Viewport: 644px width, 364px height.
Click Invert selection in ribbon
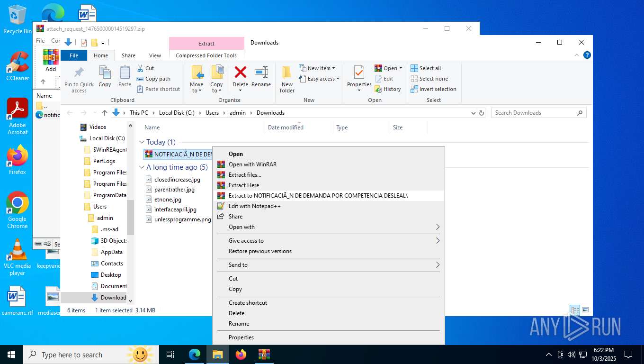[x=433, y=89]
